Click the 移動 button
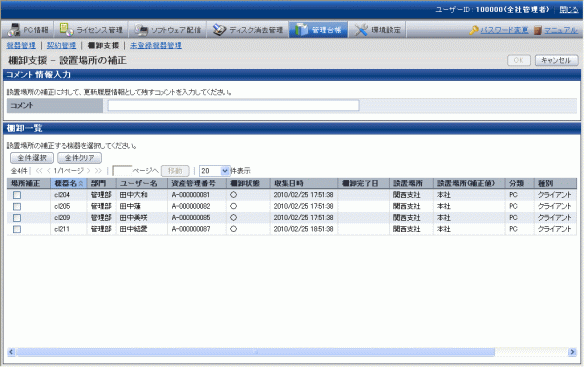Image resolution: width=584 pixels, height=367 pixels. point(175,171)
